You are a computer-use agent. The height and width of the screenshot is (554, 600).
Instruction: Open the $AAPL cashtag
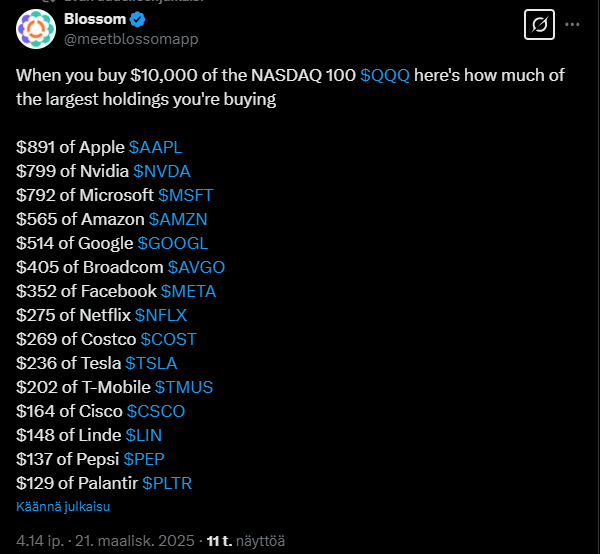pyautogui.click(x=155, y=147)
